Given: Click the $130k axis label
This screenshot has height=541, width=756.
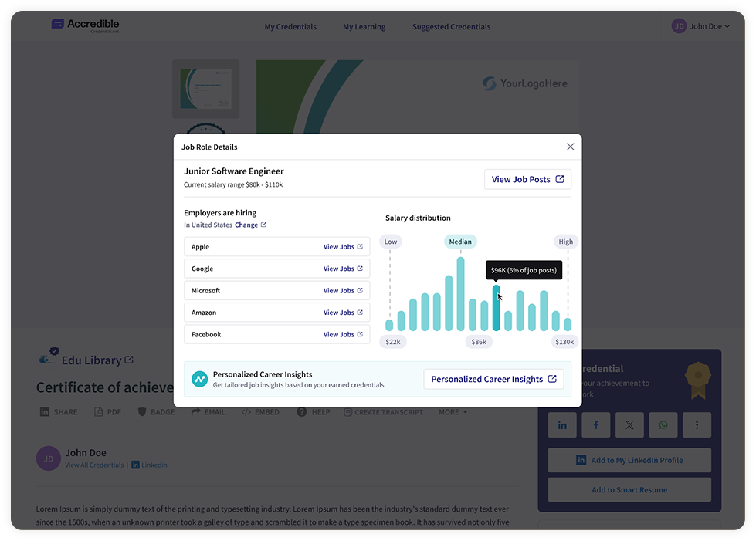Looking at the screenshot, I should [x=564, y=342].
